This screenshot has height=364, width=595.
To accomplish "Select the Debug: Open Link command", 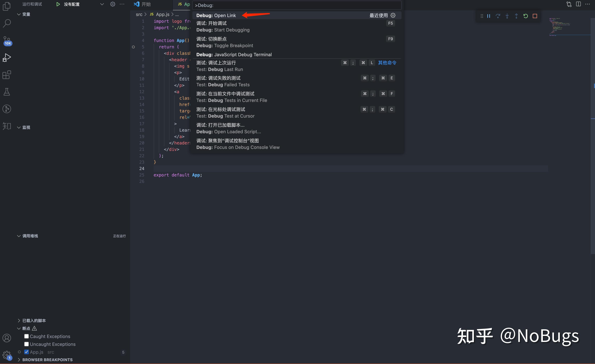I will click(216, 15).
